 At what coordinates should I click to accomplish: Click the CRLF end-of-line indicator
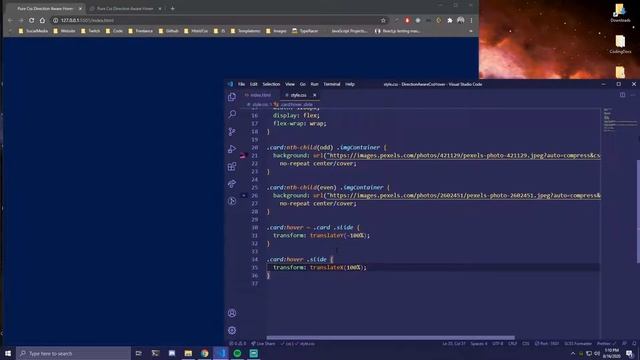tap(512, 344)
